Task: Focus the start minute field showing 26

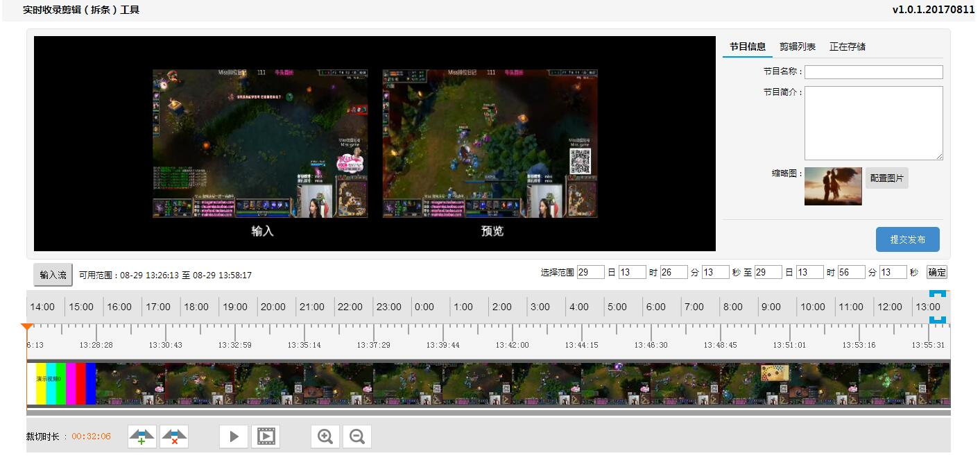Action: 674,273
